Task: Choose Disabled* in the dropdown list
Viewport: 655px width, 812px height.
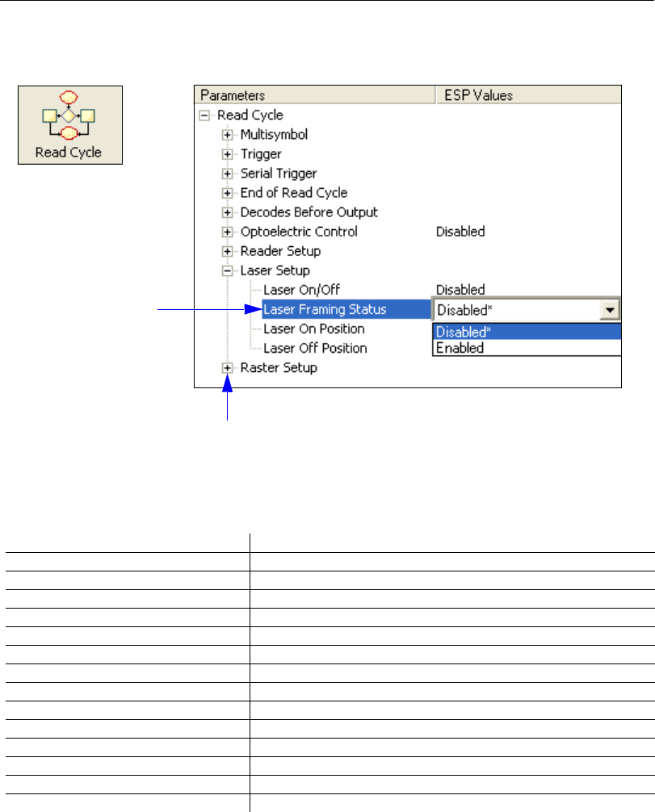Action: (x=527, y=332)
